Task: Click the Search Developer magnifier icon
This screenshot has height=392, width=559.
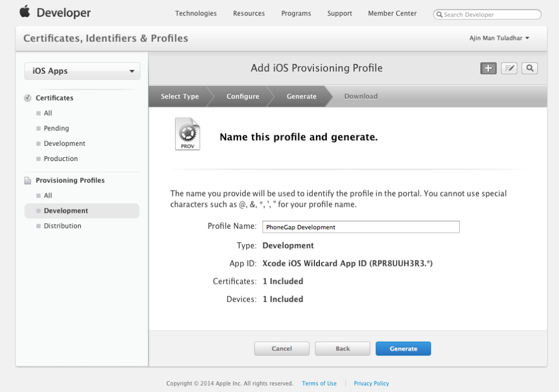Action: click(439, 15)
